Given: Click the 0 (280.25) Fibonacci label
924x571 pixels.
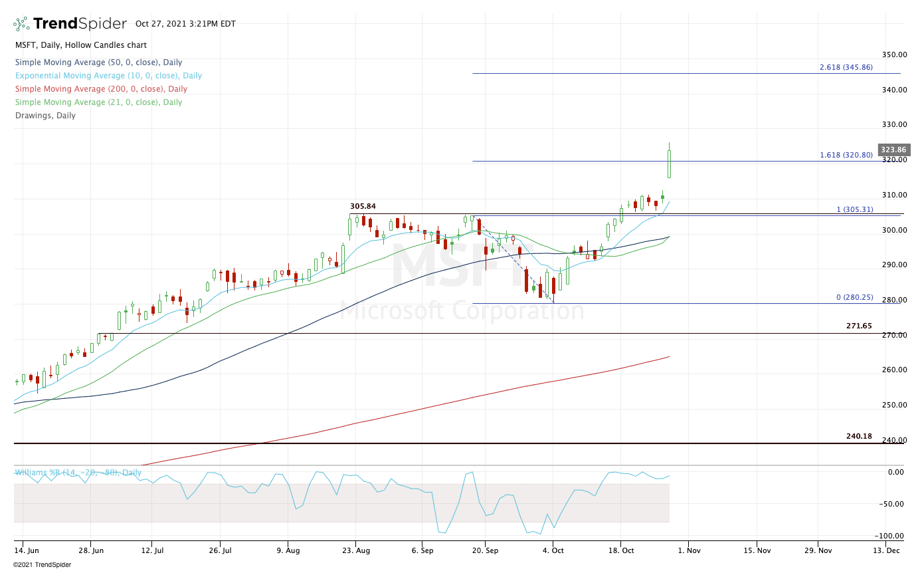Looking at the screenshot, I should (x=854, y=298).
